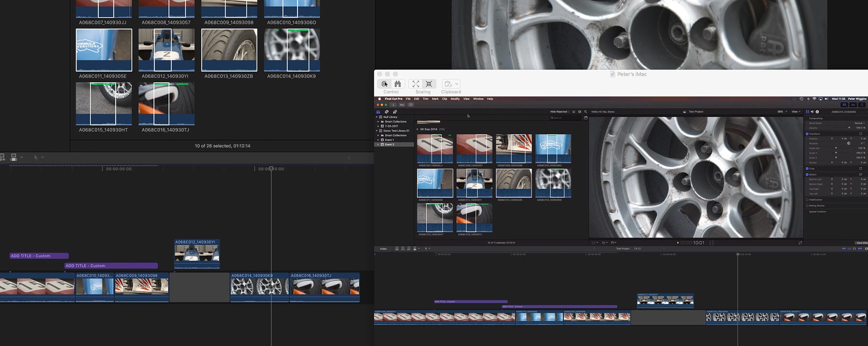868x346 pixels.
Task: Show libraries sidebar icon in remote browser
Action: (x=378, y=112)
